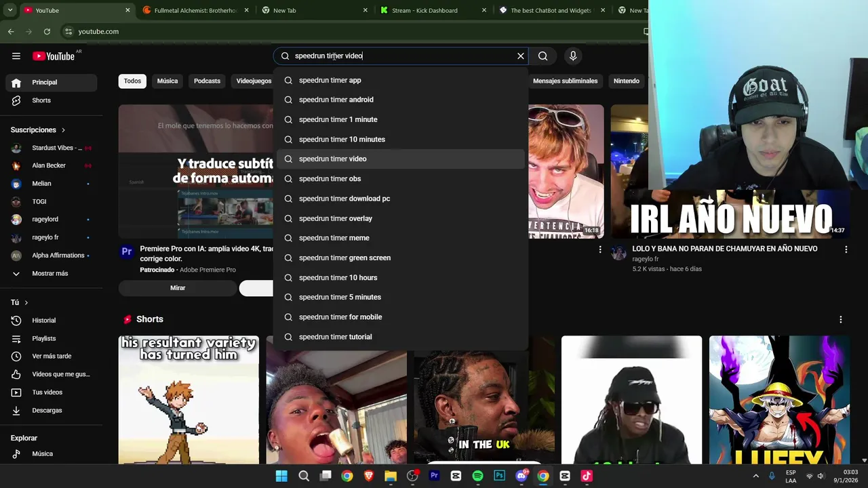Open the Shorts shelf three-dot menu
The width and height of the screenshot is (868, 488).
tap(841, 319)
